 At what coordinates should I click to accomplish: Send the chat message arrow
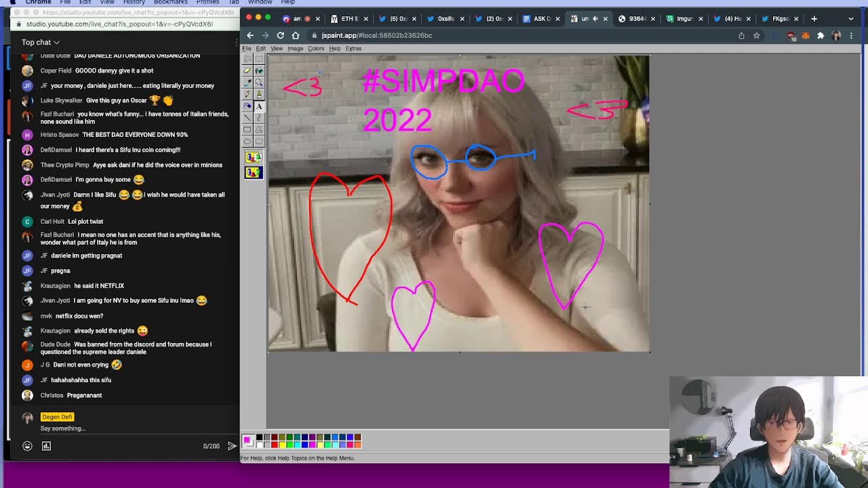pos(232,446)
